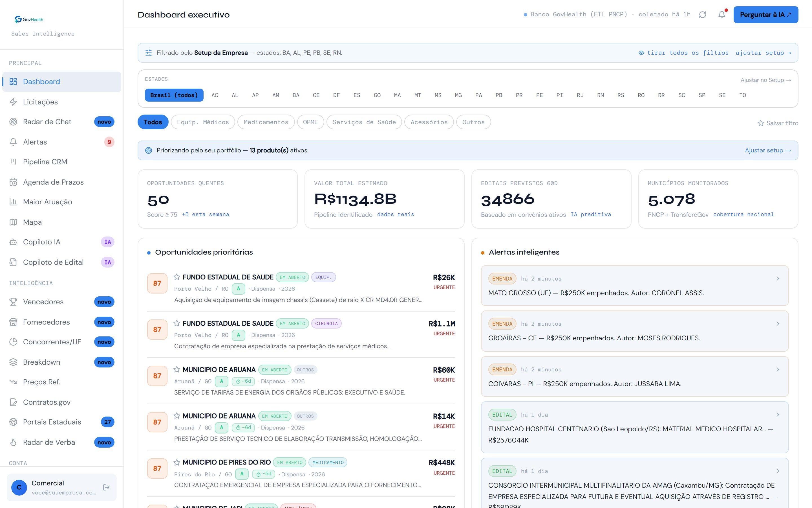Open Licitações in the sidebar

tap(62, 102)
